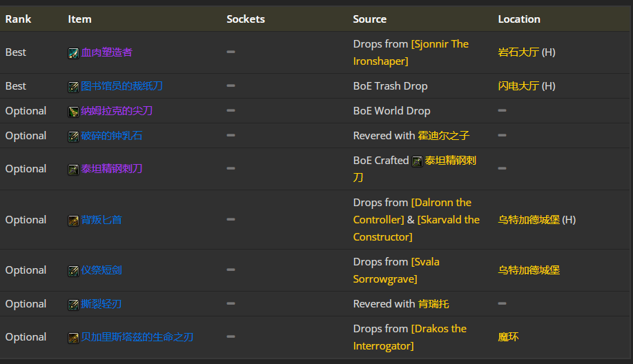Screen dimensions: 633x364
Task: Open the 闪电大厅 location link
Action: click(x=518, y=86)
